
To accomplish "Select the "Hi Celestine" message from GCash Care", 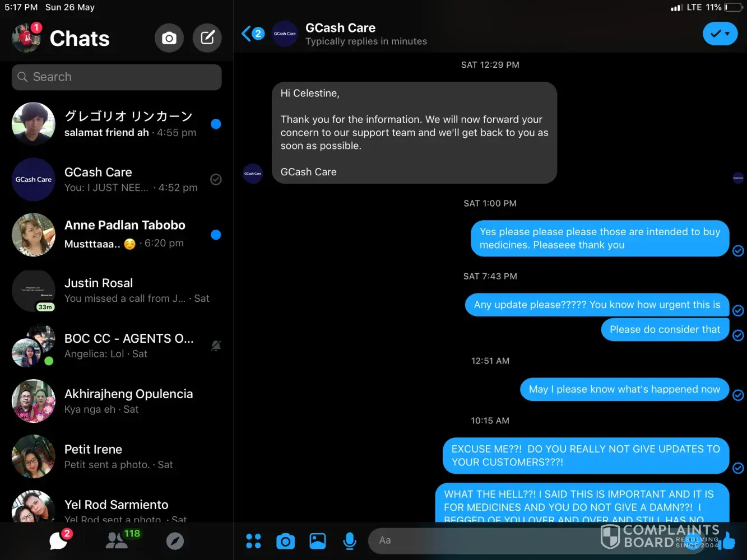I will pyautogui.click(x=415, y=133).
